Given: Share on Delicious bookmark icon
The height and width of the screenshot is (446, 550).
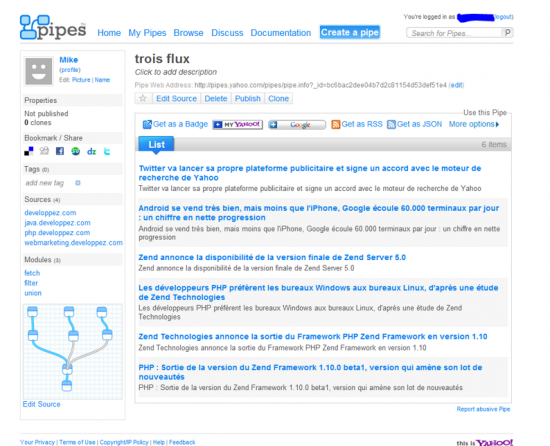Looking at the screenshot, I should pos(29,151).
